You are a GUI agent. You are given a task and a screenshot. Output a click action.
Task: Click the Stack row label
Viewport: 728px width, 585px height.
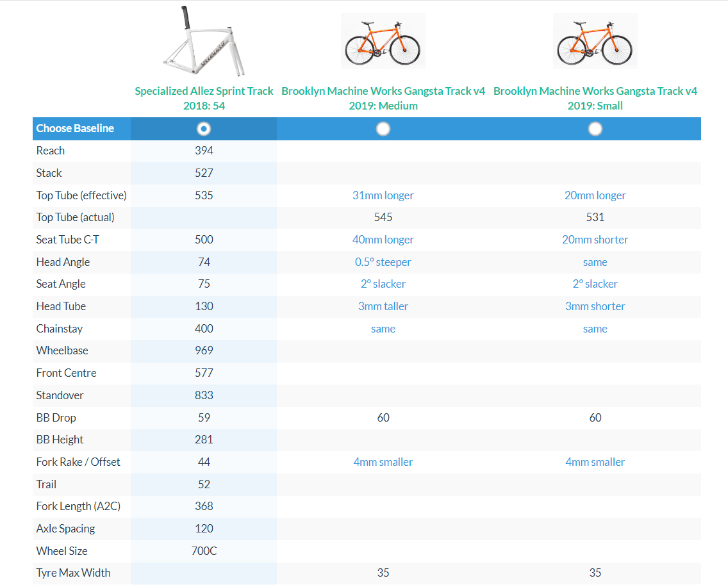49,173
